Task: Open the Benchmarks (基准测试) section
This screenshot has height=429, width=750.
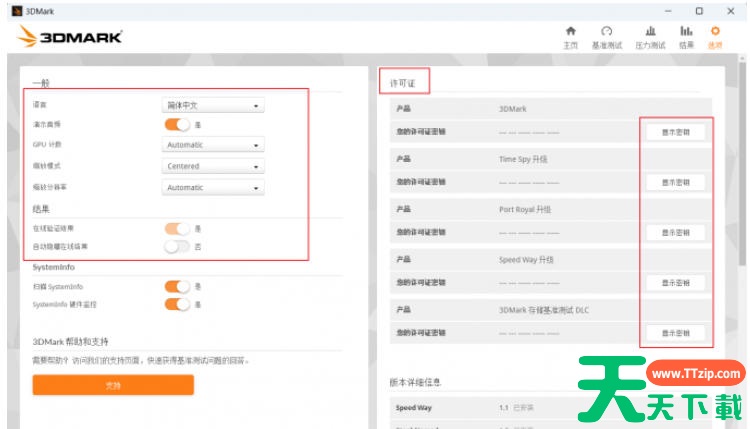Action: coord(607,37)
